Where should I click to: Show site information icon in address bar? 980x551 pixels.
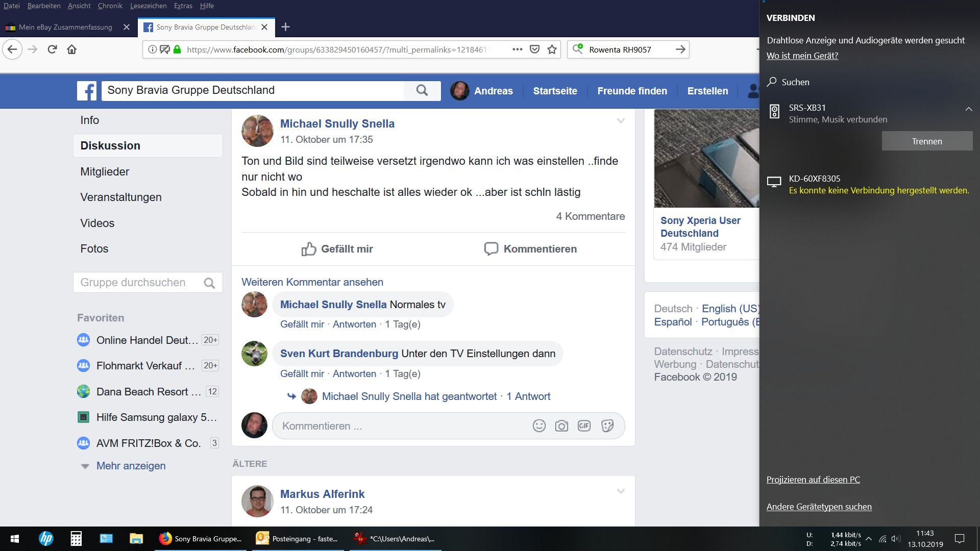152,49
